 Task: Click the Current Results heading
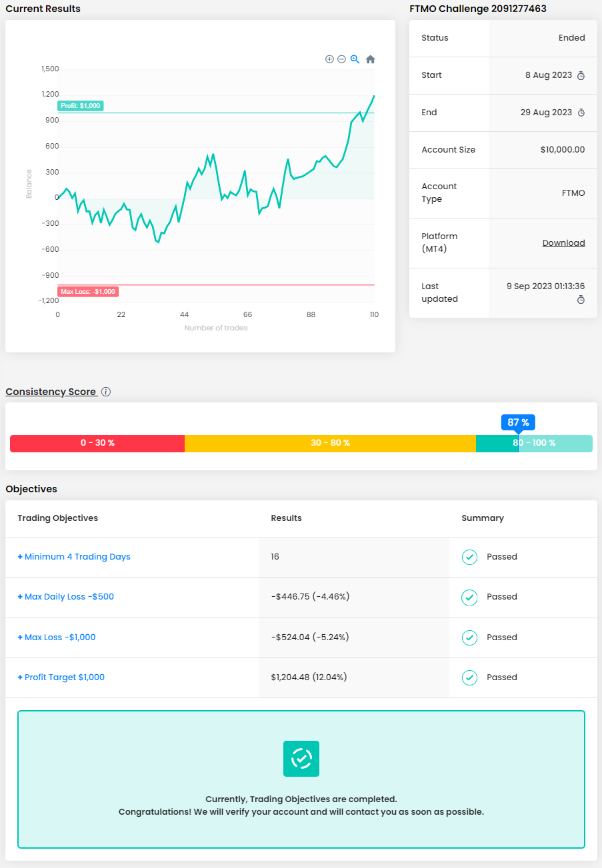coord(43,9)
